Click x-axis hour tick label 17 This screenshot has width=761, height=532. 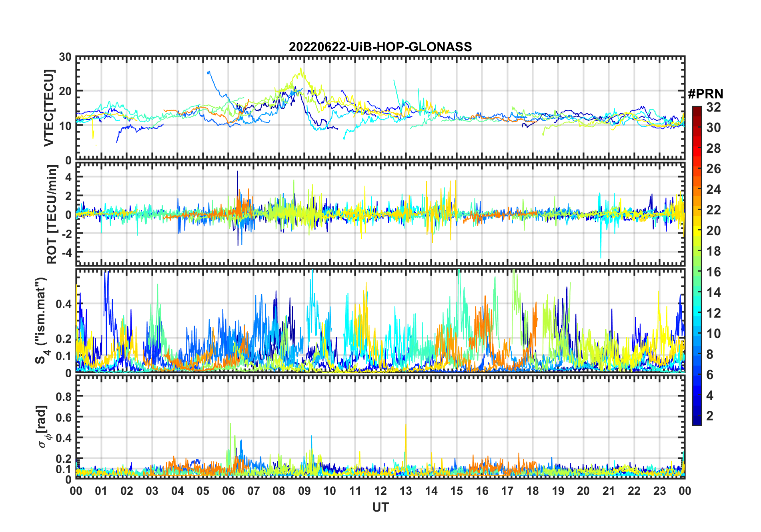click(507, 491)
